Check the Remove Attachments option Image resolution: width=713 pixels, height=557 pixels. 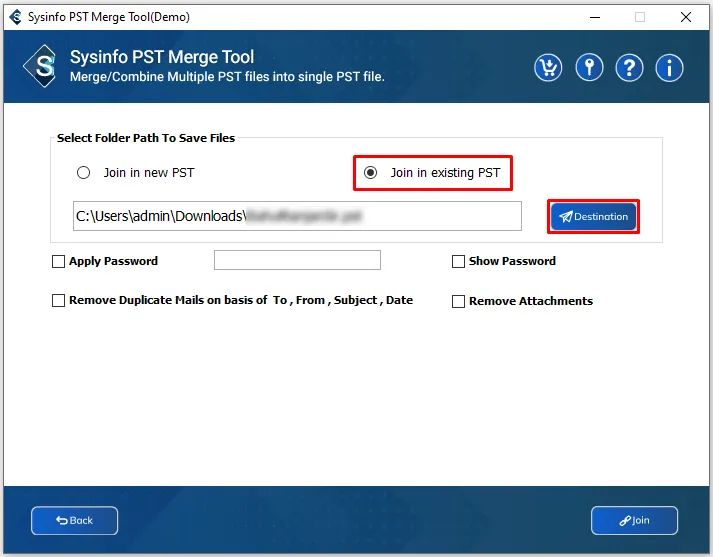point(458,301)
